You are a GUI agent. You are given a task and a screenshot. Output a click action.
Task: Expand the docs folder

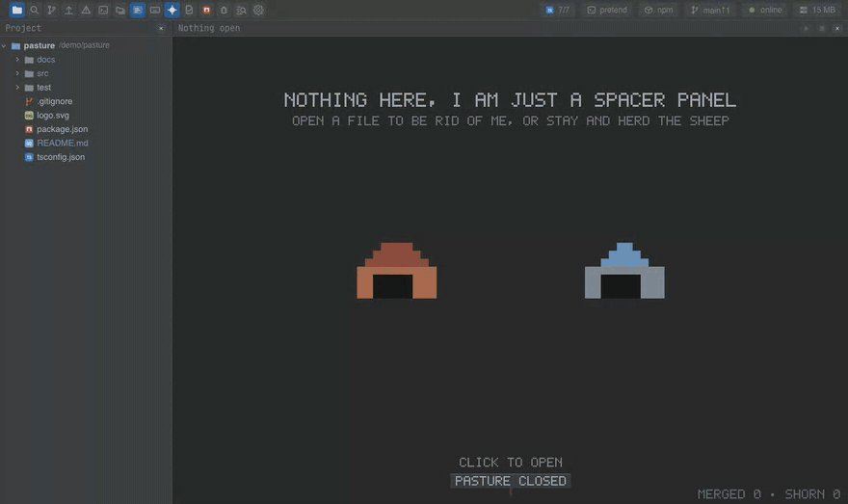17,60
